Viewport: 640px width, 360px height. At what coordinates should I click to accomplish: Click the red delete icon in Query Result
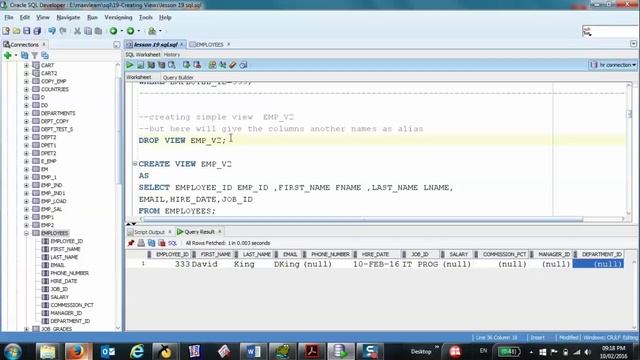coord(162,243)
